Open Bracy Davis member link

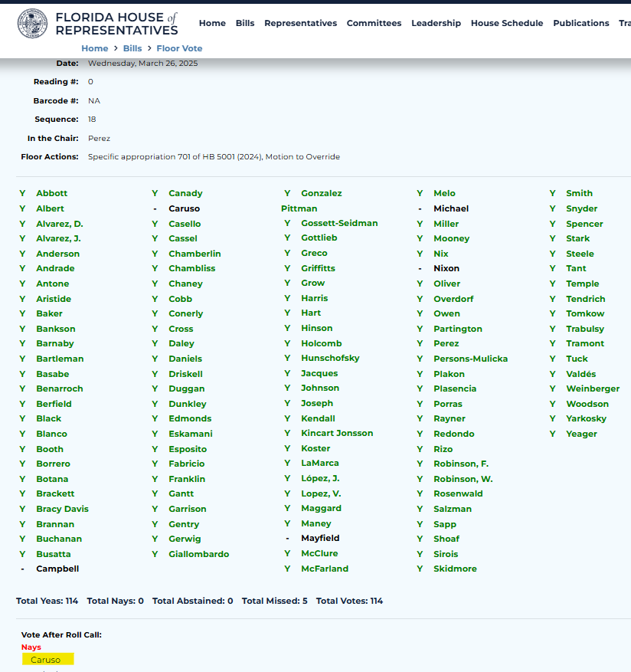click(62, 509)
